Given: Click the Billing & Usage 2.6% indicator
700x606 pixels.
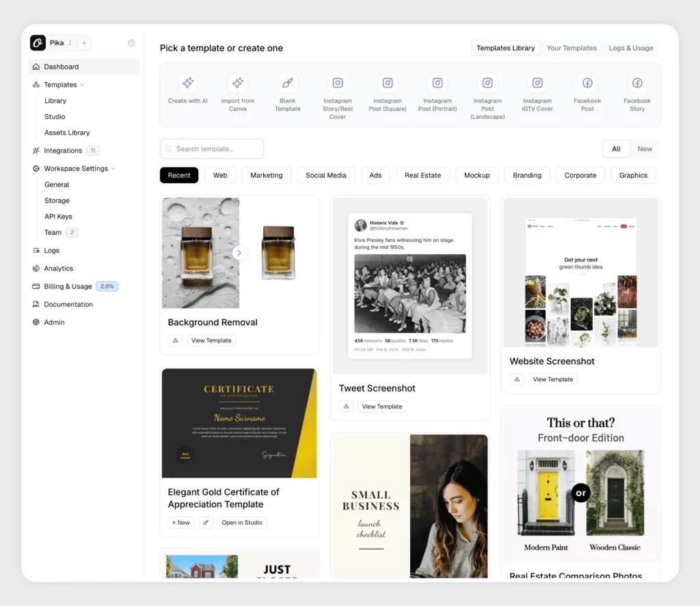Looking at the screenshot, I should point(107,286).
